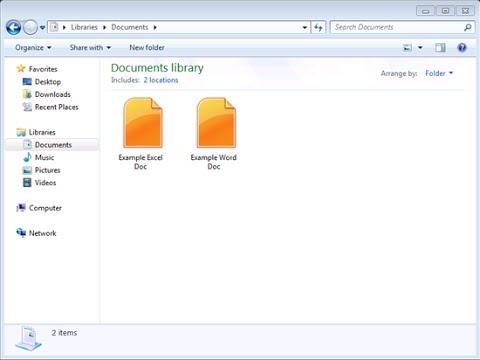Open the view options dropdown arrow

click(420, 48)
